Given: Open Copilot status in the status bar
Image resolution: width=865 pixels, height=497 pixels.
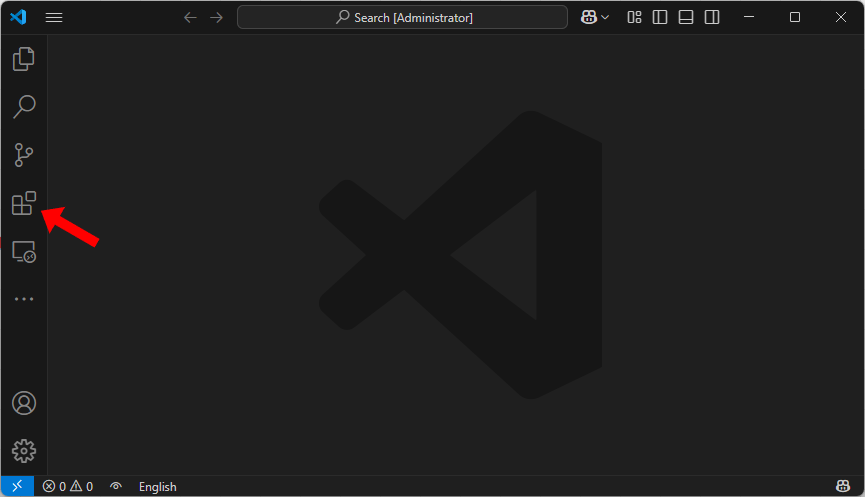Looking at the screenshot, I should point(842,486).
